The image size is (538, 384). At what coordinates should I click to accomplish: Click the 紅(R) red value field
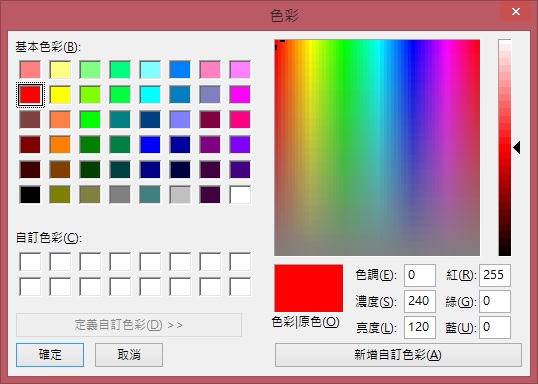coord(495,275)
